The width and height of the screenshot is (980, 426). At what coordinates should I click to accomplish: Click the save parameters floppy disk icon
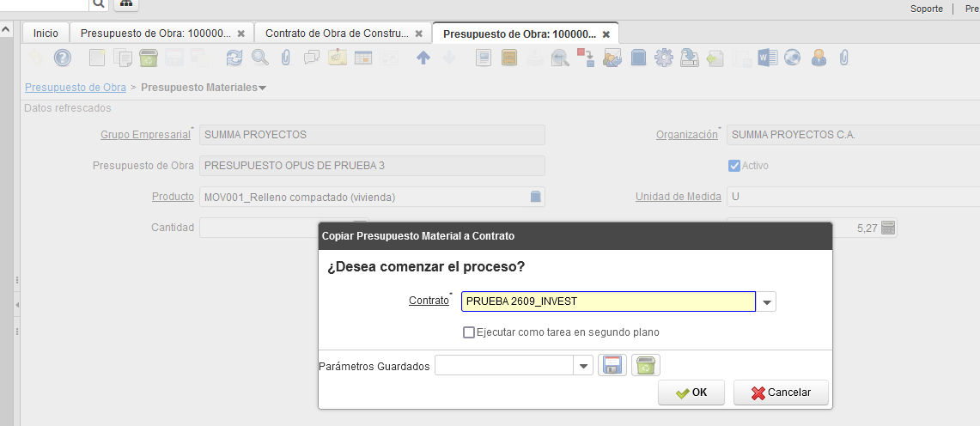pyautogui.click(x=612, y=366)
